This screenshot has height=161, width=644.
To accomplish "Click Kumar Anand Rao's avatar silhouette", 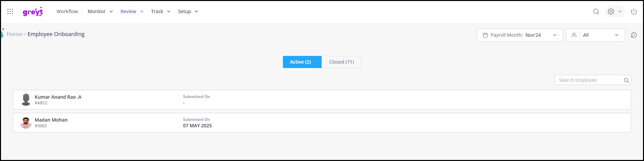I will 26,100.
